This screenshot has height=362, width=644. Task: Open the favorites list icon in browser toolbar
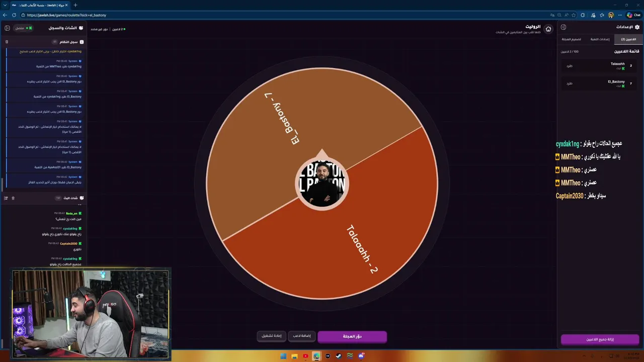coord(601,15)
